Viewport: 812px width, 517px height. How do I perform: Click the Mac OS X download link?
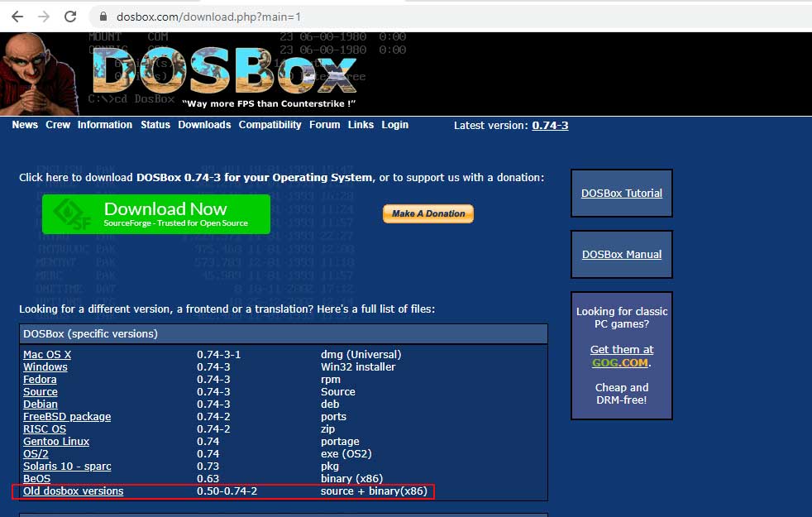pos(47,354)
